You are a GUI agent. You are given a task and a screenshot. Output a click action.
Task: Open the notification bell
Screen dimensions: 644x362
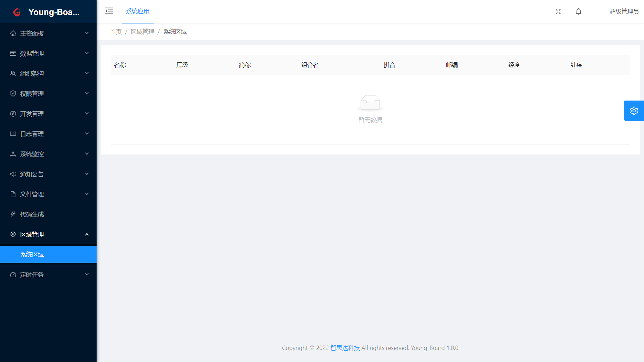click(579, 11)
